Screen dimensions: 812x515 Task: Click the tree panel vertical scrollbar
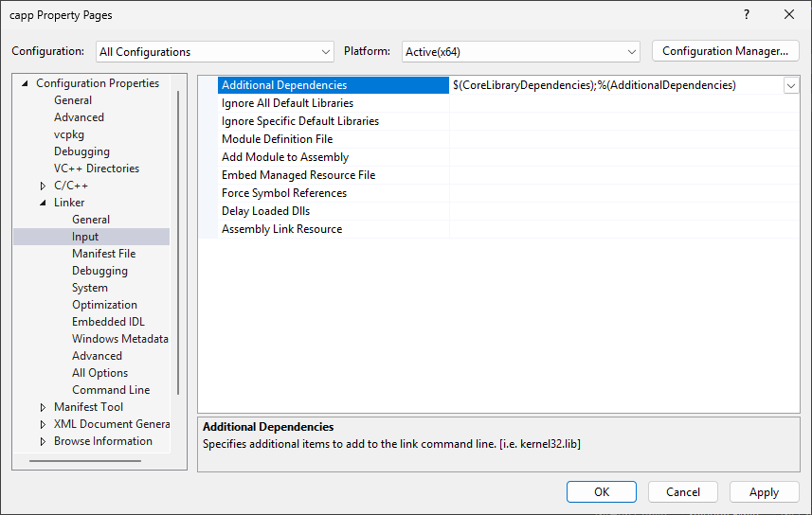click(x=178, y=242)
